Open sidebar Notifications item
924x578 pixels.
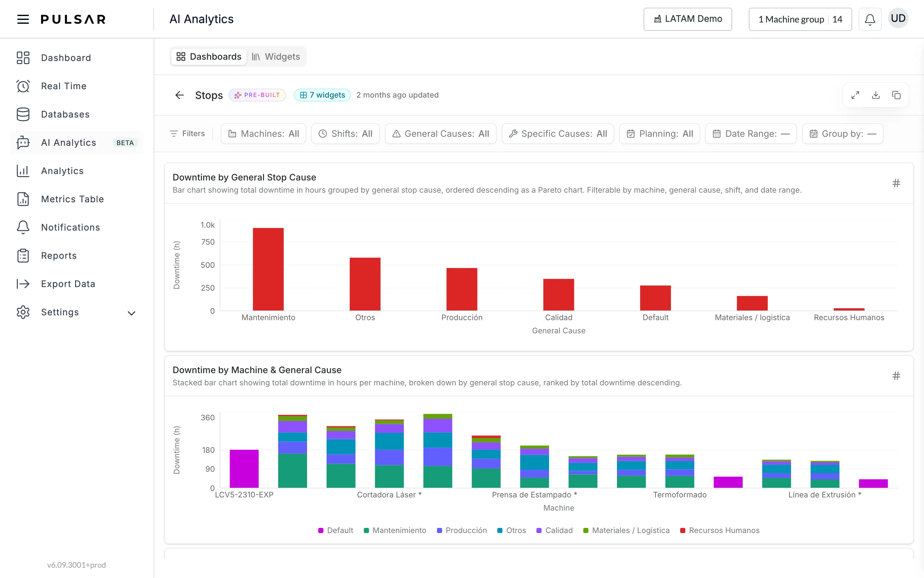76,227
